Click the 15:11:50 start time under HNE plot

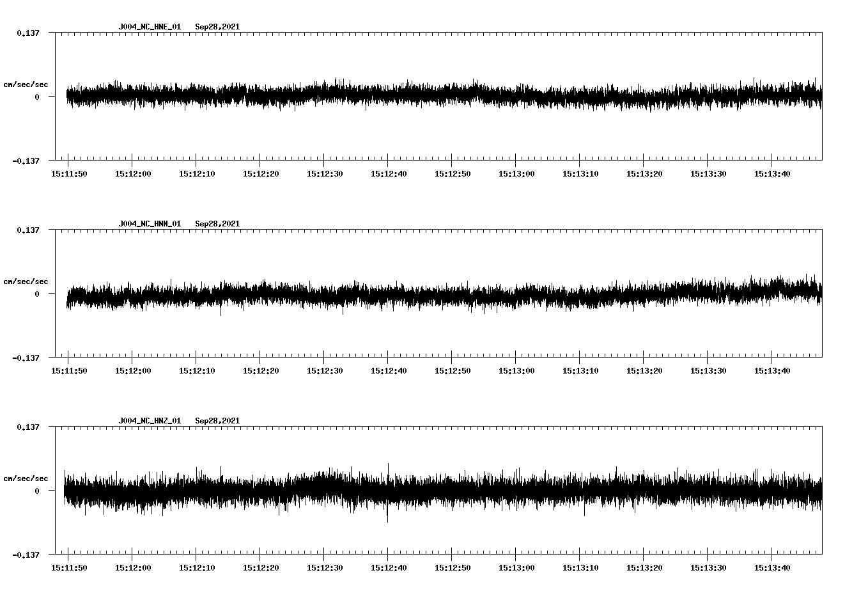coord(68,174)
